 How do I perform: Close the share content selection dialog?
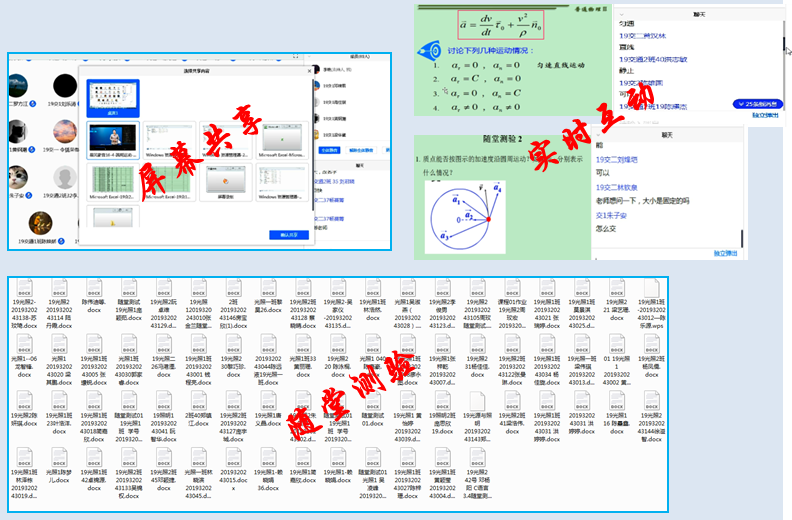click(x=312, y=69)
